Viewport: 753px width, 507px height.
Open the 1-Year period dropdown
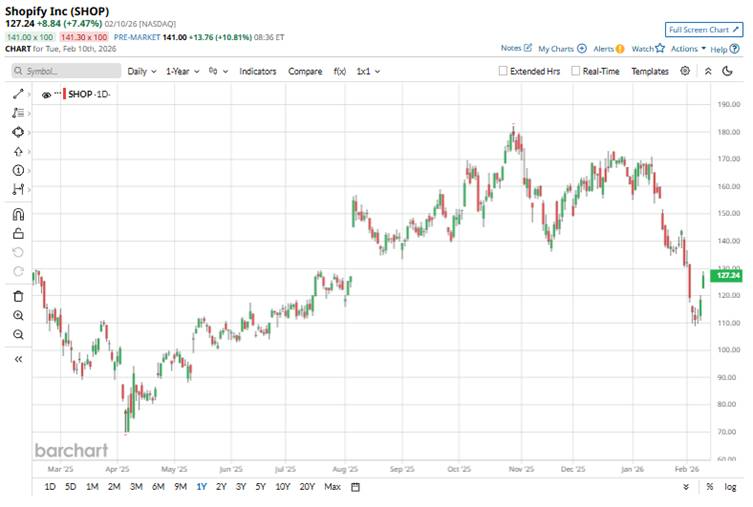pyautogui.click(x=182, y=72)
